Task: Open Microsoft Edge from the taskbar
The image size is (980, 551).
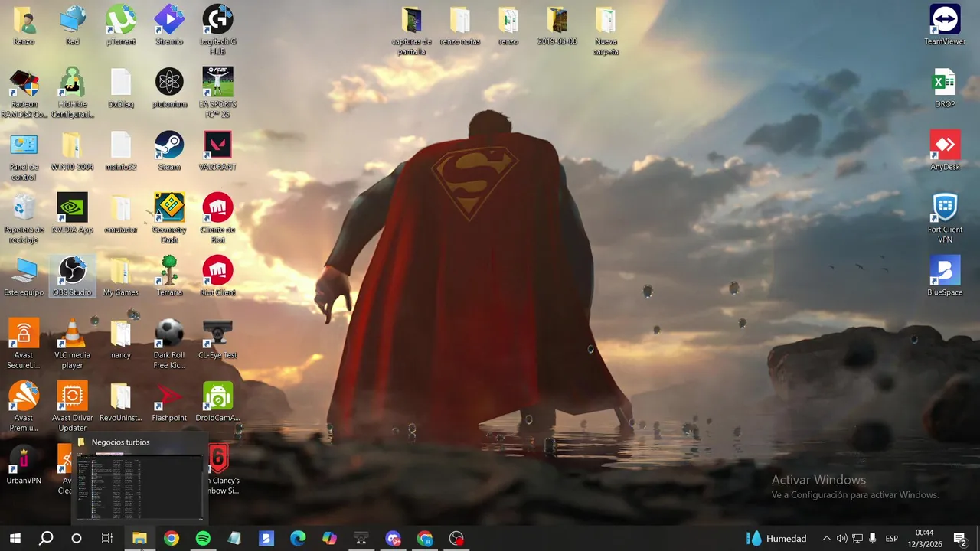Action: pos(298,538)
